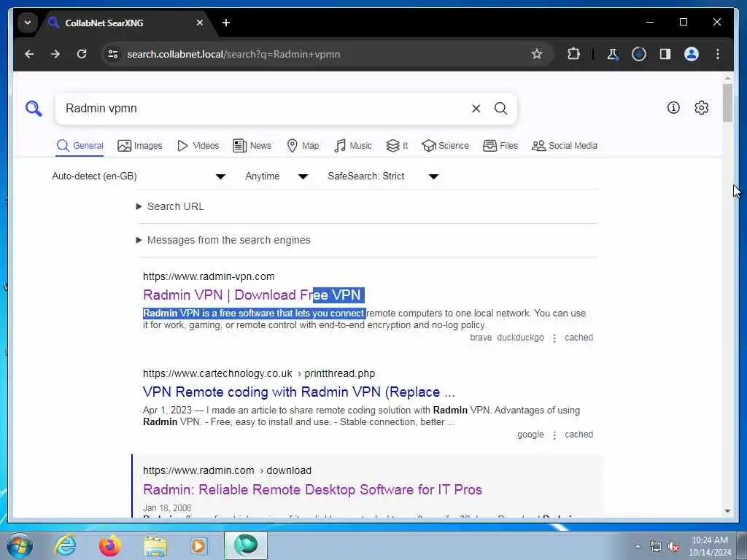Switch to the Videos tab
The width and height of the screenshot is (747, 560).
click(198, 146)
